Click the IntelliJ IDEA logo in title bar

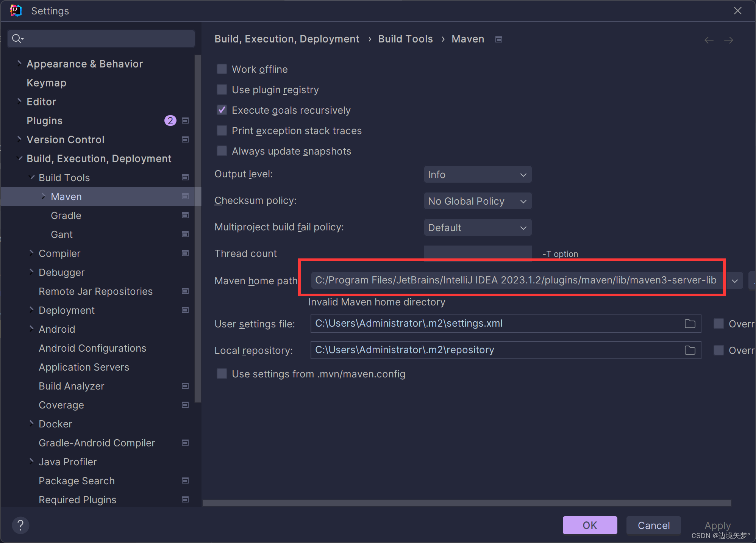click(16, 11)
